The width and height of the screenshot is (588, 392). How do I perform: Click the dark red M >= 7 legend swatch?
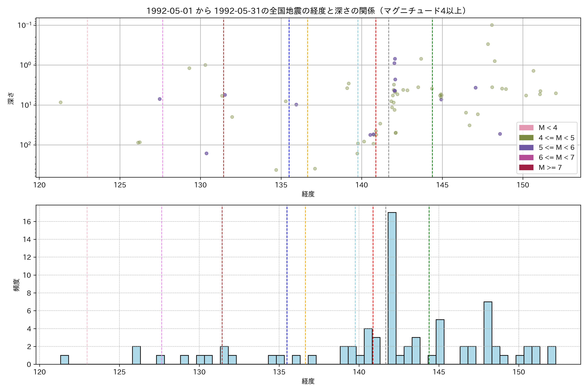click(526, 168)
